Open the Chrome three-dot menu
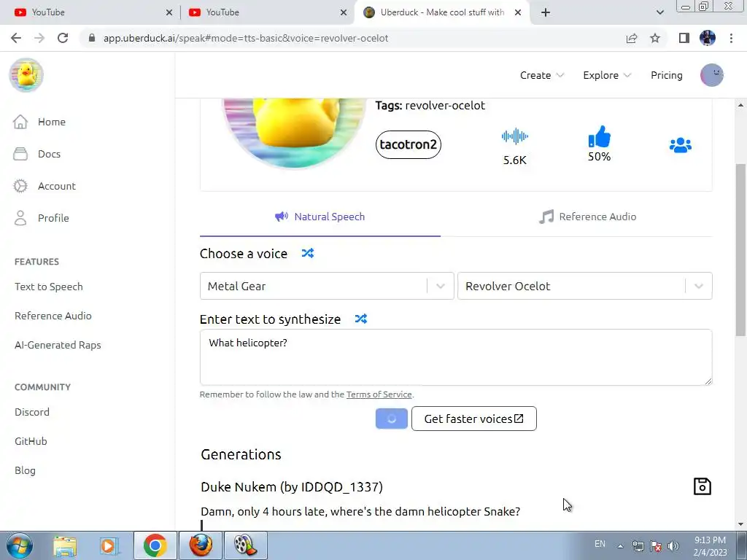The height and width of the screenshot is (560, 747). point(731,38)
